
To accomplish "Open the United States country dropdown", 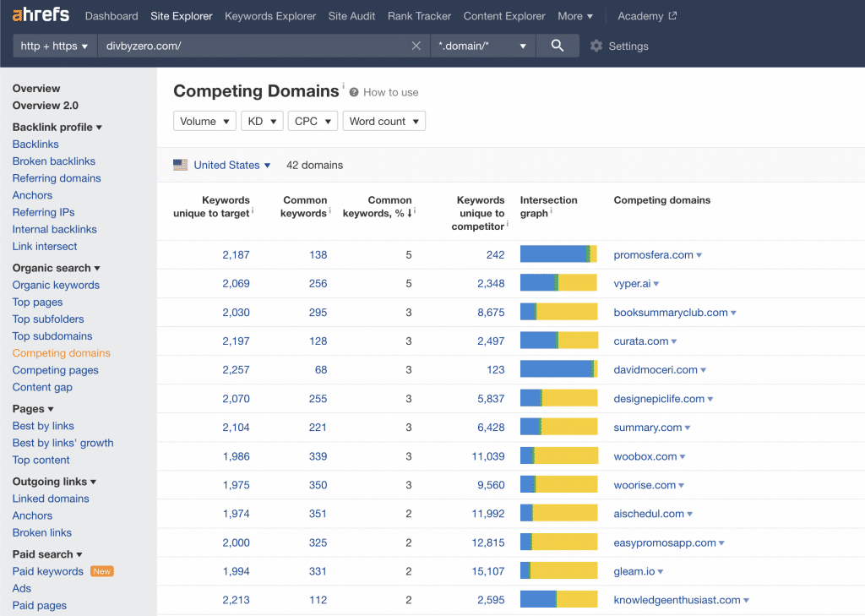I will 232,165.
